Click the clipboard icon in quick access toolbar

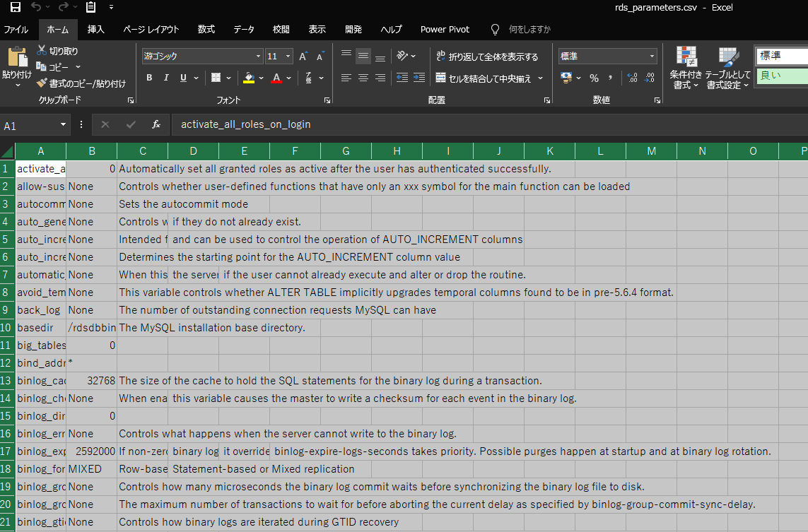coord(90,7)
